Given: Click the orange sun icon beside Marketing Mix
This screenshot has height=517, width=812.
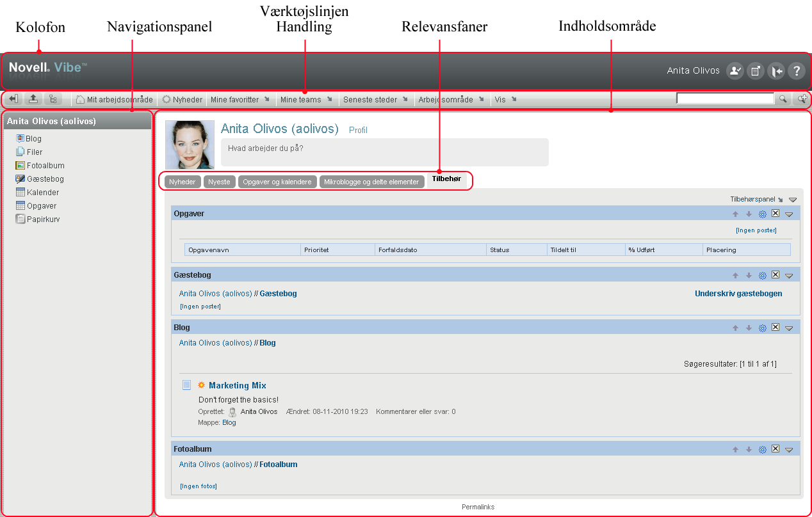Looking at the screenshot, I should pyautogui.click(x=201, y=385).
